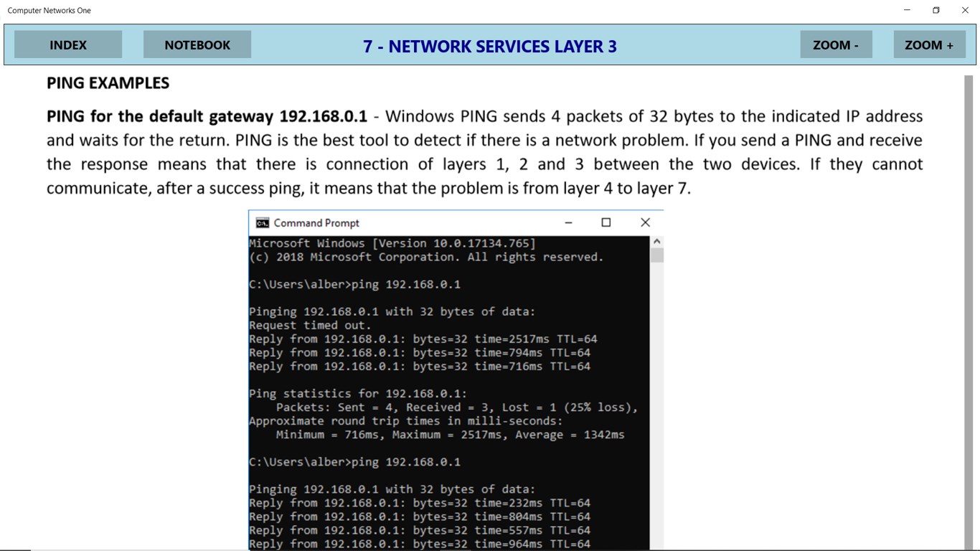Click the 'time=232ms' reply line

pyautogui.click(x=420, y=503)
